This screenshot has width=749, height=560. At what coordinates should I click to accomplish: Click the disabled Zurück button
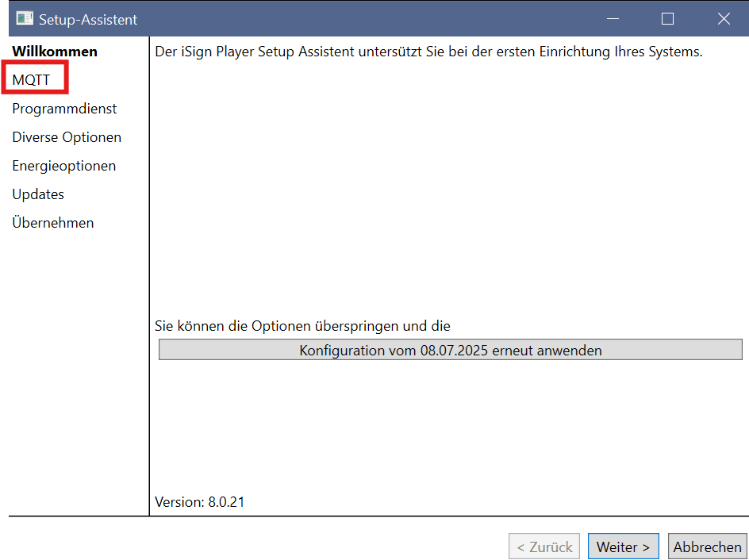(544, 547)
